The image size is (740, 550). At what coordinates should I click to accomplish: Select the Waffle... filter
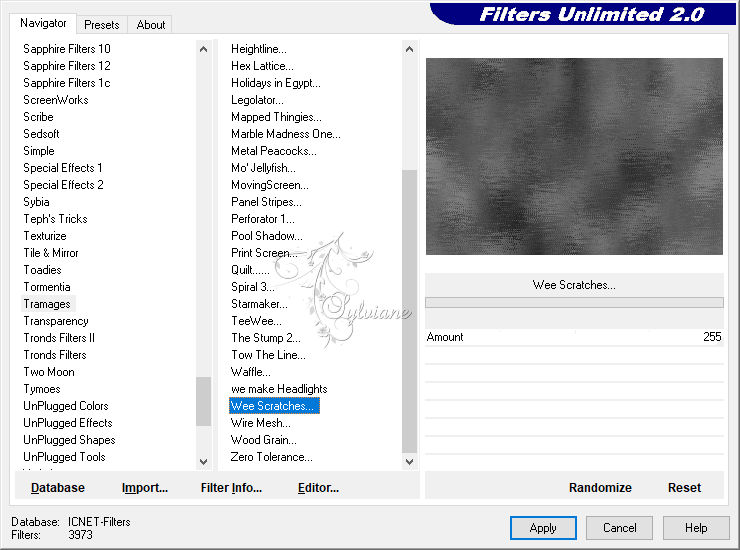pyautogui.click(x=251, y=372)
